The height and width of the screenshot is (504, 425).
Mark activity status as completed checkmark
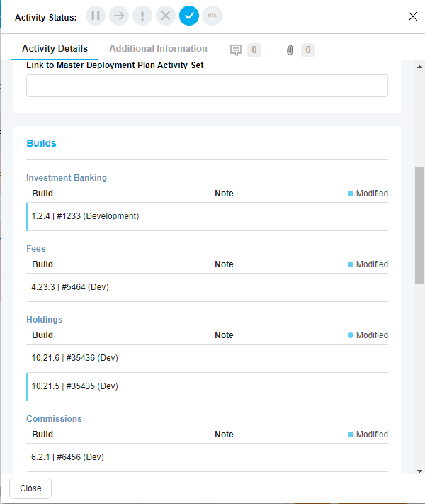[189, 16]
